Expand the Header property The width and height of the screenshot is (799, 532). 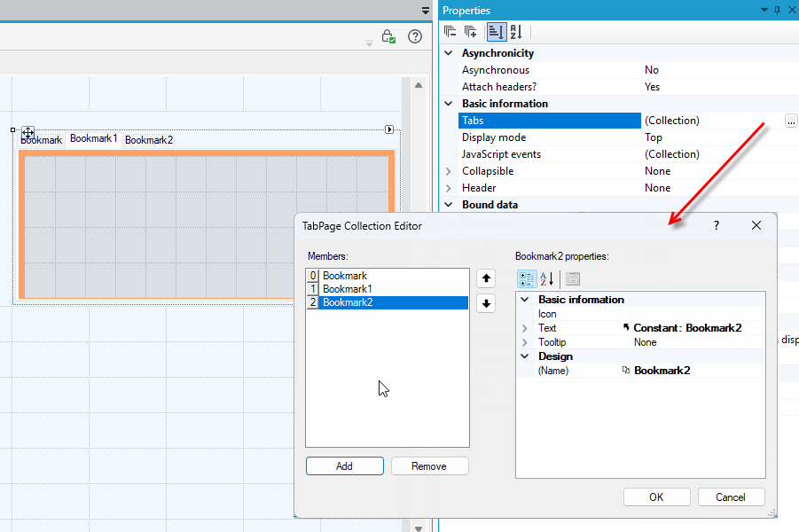click(x=449, y=188)
